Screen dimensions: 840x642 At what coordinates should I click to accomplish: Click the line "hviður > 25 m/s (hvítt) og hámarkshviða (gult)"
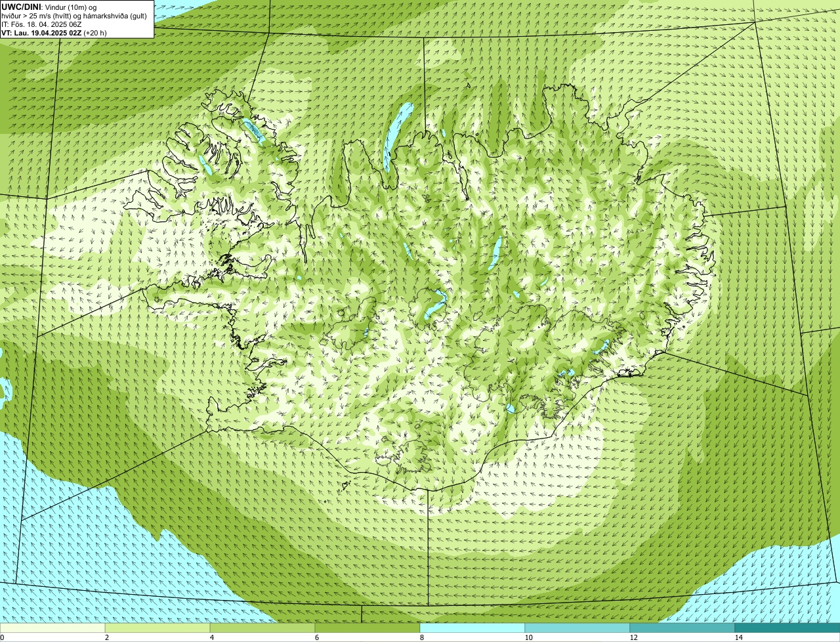[73, 15]
